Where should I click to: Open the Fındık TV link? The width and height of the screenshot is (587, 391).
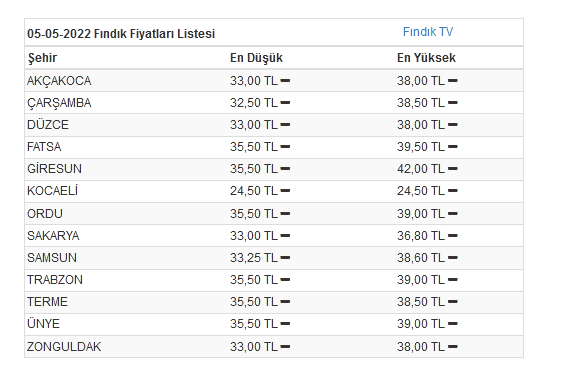(428, 32)
